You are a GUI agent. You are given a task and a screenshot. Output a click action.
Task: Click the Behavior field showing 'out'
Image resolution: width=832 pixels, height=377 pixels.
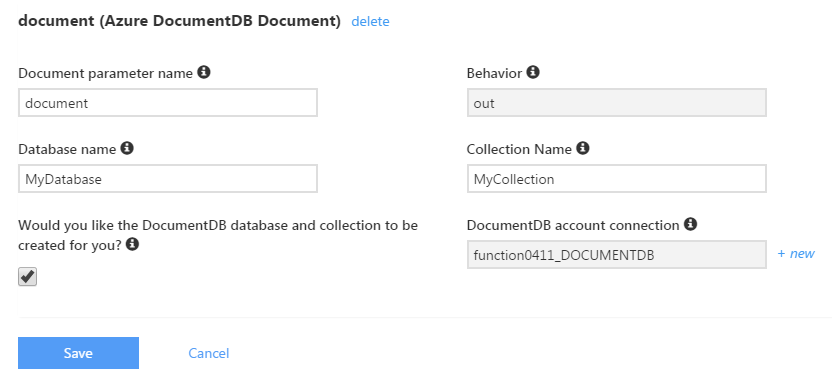[617, 103]
